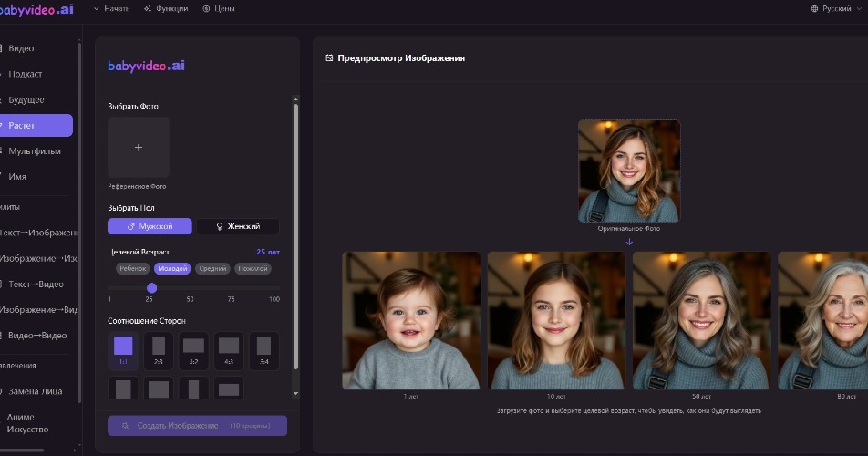Choose the Ребенок age preset

click(131, 269)
